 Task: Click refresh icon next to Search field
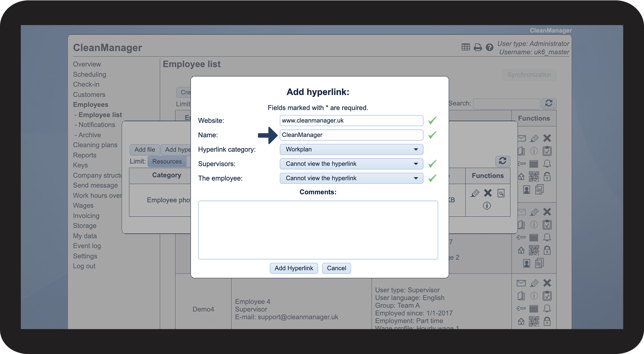[549, 104]
